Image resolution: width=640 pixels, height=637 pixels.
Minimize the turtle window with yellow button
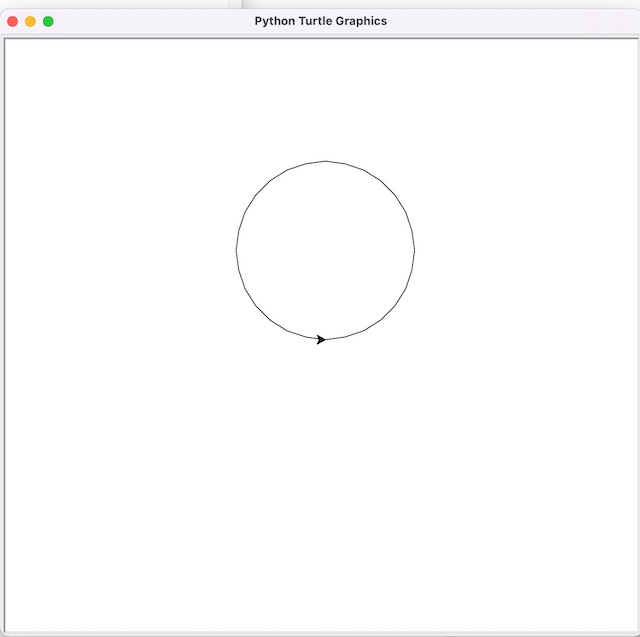coord(30,21)
